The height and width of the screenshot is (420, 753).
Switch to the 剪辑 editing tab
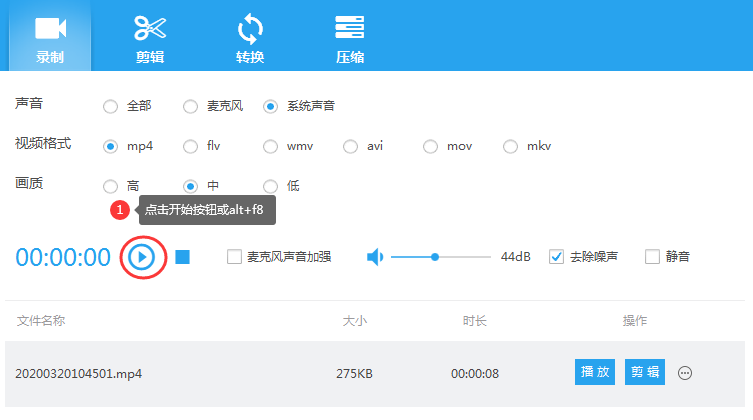150,38
